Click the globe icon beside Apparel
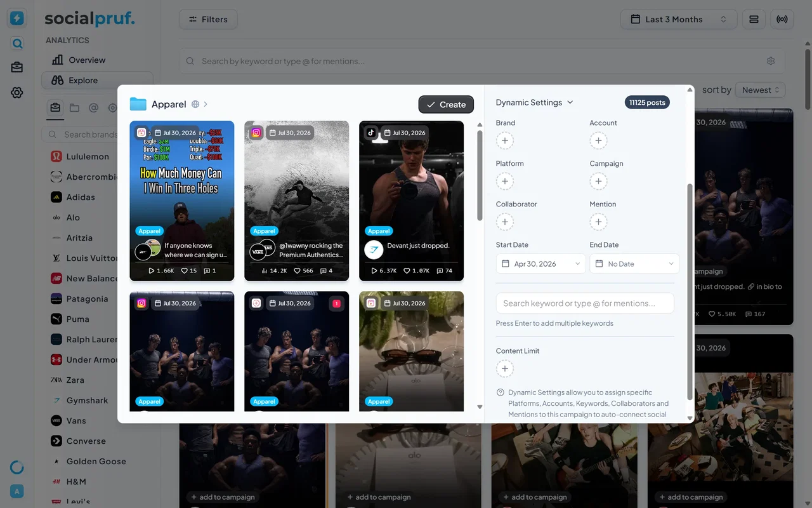812x508 pixels. (195, 104)
